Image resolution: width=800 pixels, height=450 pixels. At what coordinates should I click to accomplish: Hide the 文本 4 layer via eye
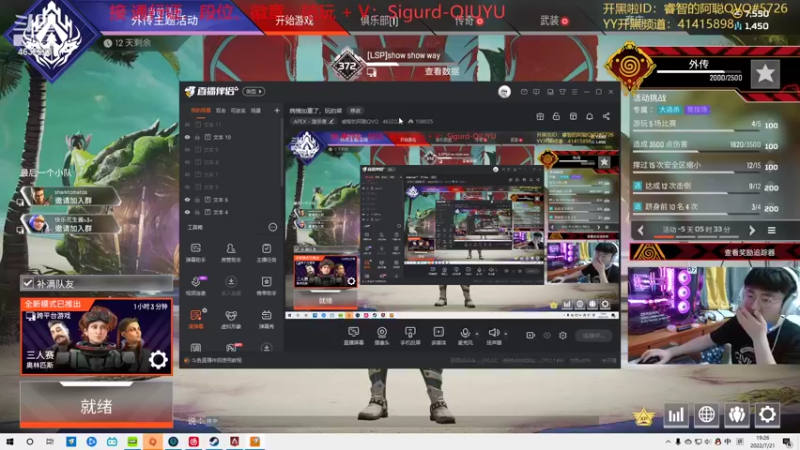[x=187, y=212]
